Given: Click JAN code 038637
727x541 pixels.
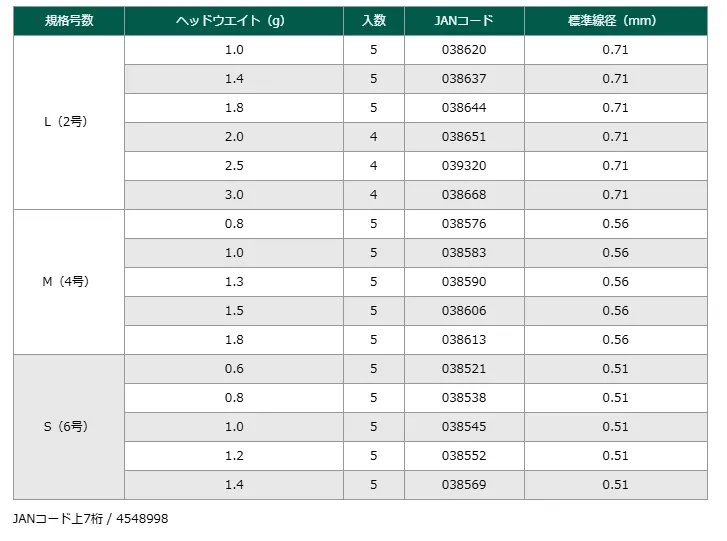Looking at the screenshot, I should (x=464, y=79).
